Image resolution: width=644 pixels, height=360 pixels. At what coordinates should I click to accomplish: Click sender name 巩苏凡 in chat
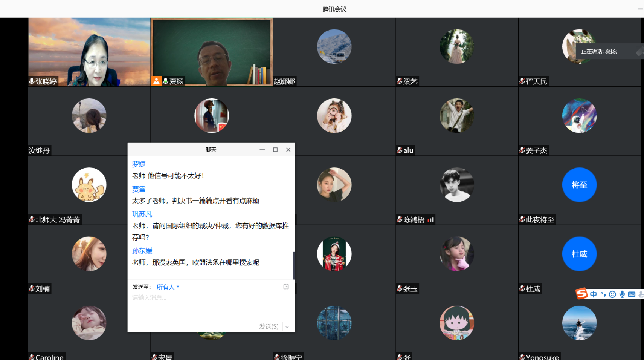coord(142,214)
